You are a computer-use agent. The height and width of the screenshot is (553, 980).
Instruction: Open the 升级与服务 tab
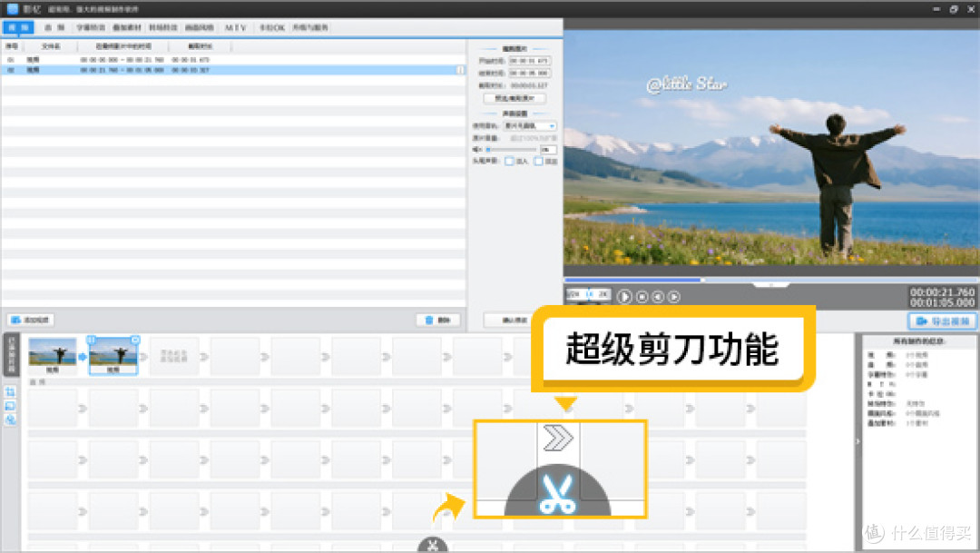tap(310, 27)
